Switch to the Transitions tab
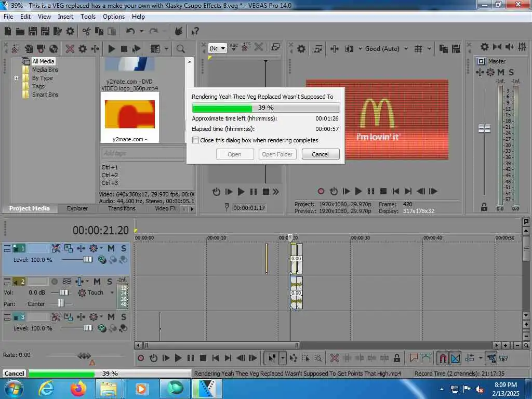This screenshot has height=399, width=532. click(x=122, y=208)
